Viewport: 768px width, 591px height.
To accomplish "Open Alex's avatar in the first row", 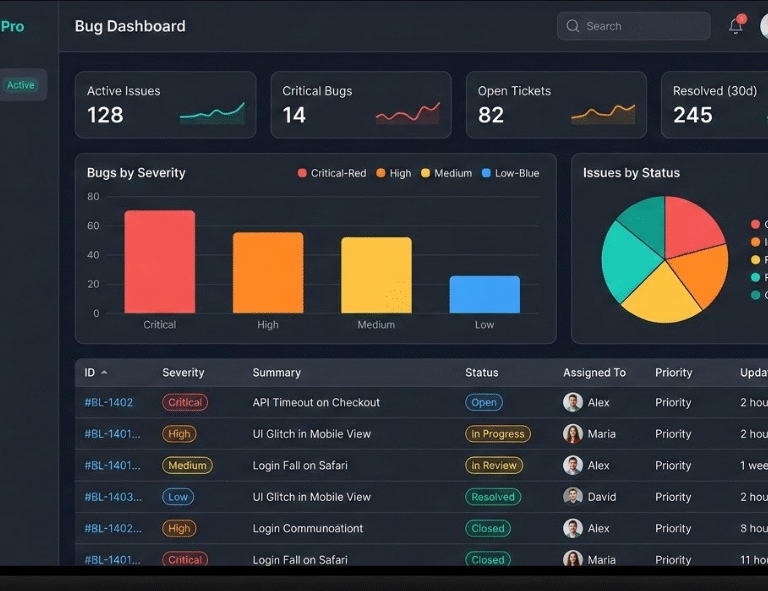I will [573, 402].
